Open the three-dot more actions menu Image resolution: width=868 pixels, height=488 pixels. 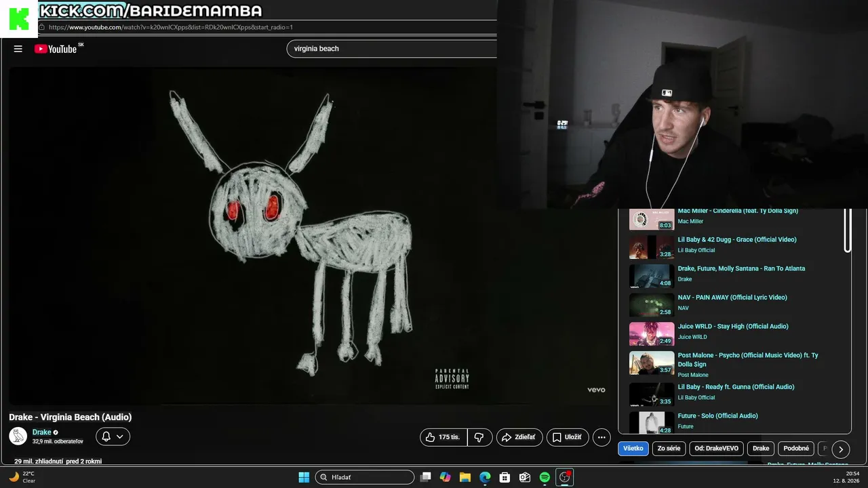click(x=601, y=437)
